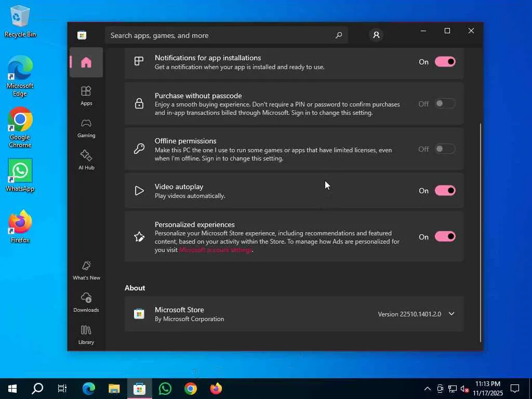
Task: Click the Video autoplay title text
Action: tap(179, 187)
